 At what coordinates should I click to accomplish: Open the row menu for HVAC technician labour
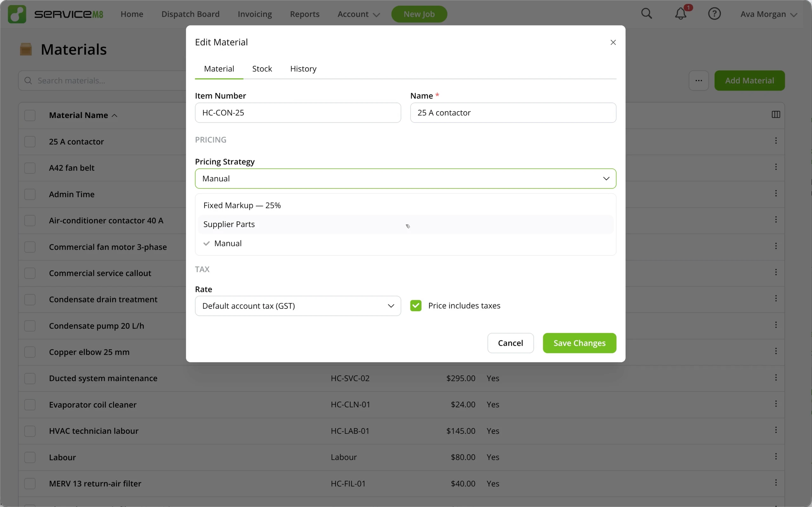tap(776, 430)
